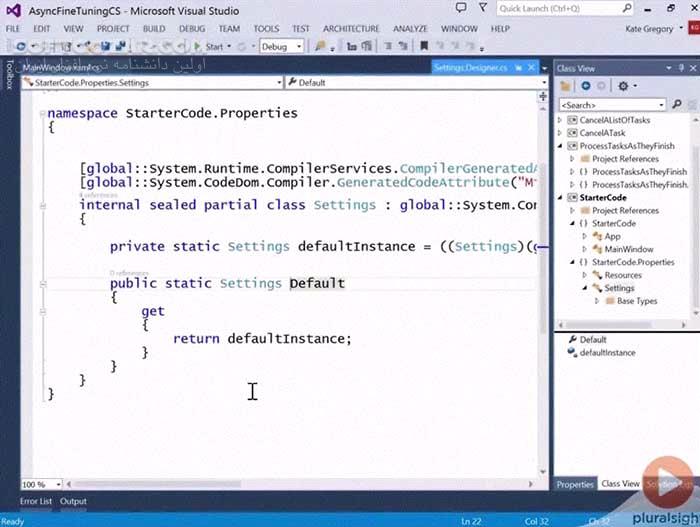Expand the CancelATask project node
The width and height of the screenshot is (700, 527).
coord(560,133)
